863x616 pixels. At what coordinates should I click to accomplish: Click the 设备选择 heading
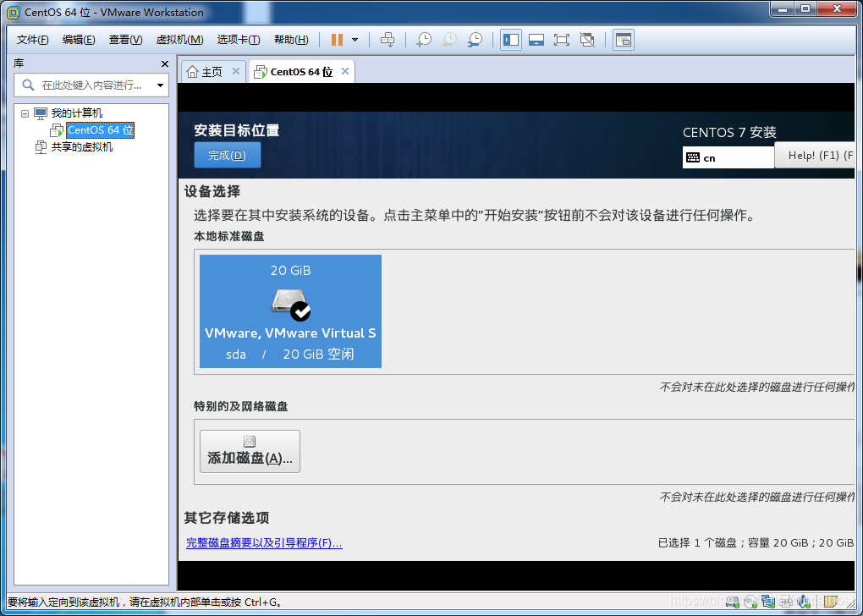pyautogui.click(x=212, y=191)
